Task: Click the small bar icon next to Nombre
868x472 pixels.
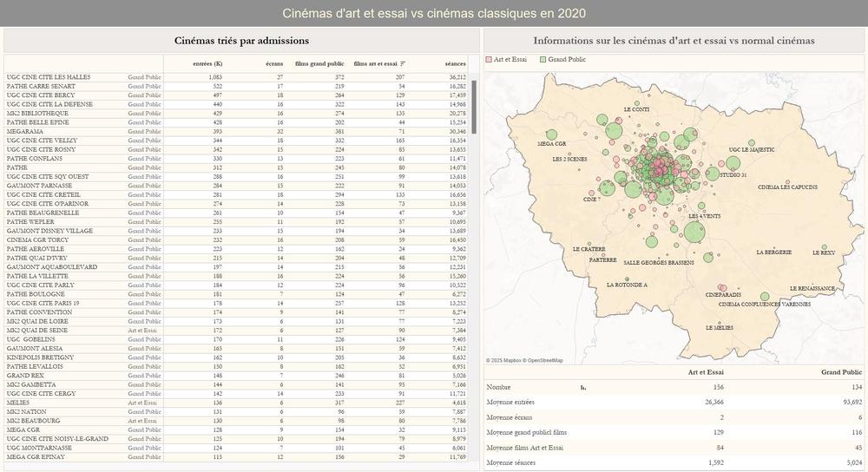Action: (x=583, y=388)
